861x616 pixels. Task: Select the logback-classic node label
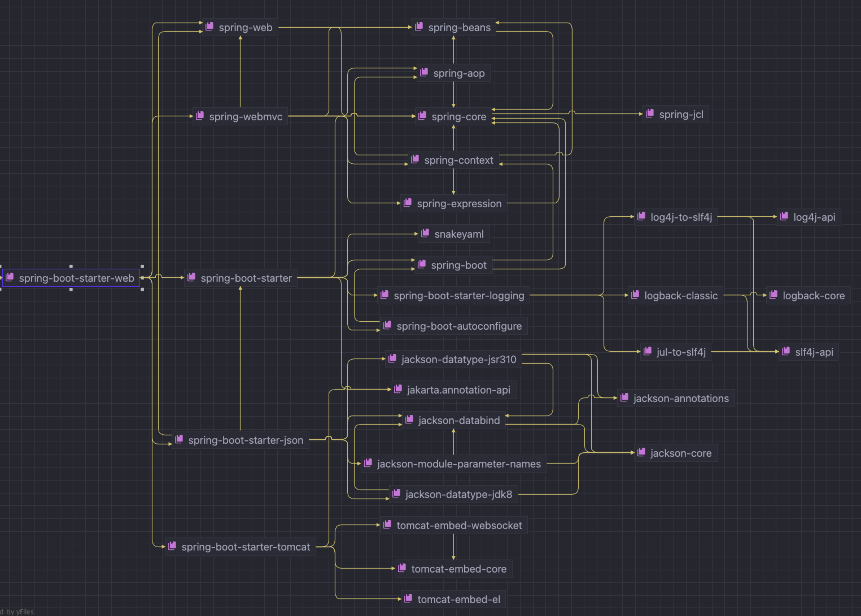[x=681, y=296]
